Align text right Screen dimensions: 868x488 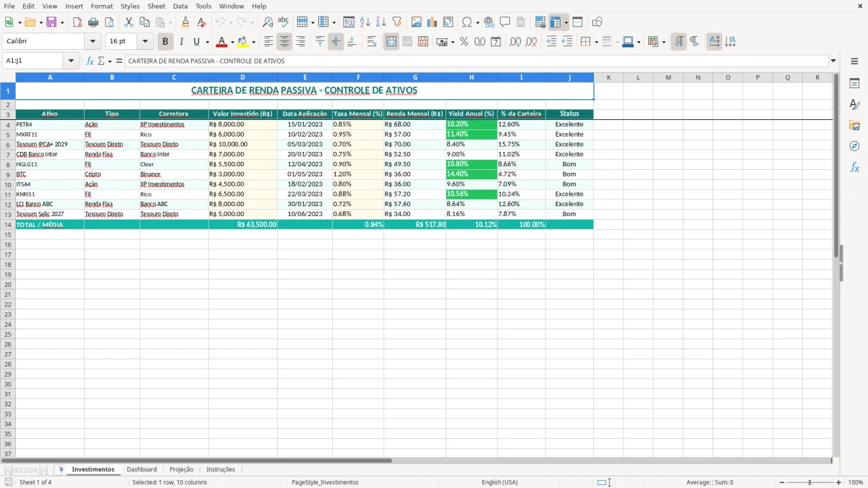(300, 42)
